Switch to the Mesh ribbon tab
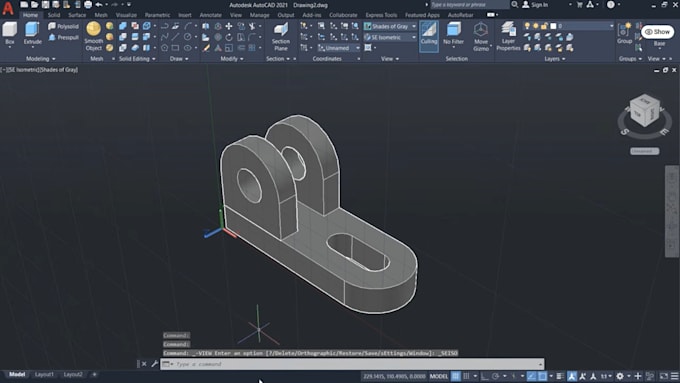The height and width of the screenshot is (383, 680). pos(101,15)
